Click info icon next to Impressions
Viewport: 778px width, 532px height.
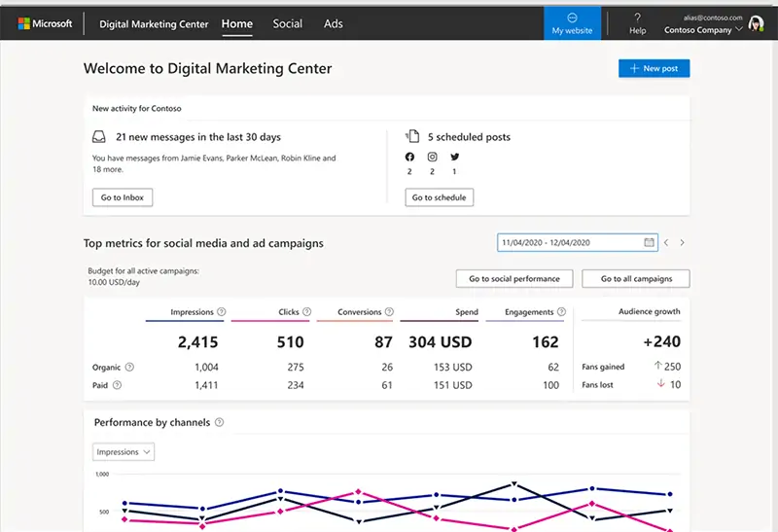pyautogui.click(x=222, y=312)
